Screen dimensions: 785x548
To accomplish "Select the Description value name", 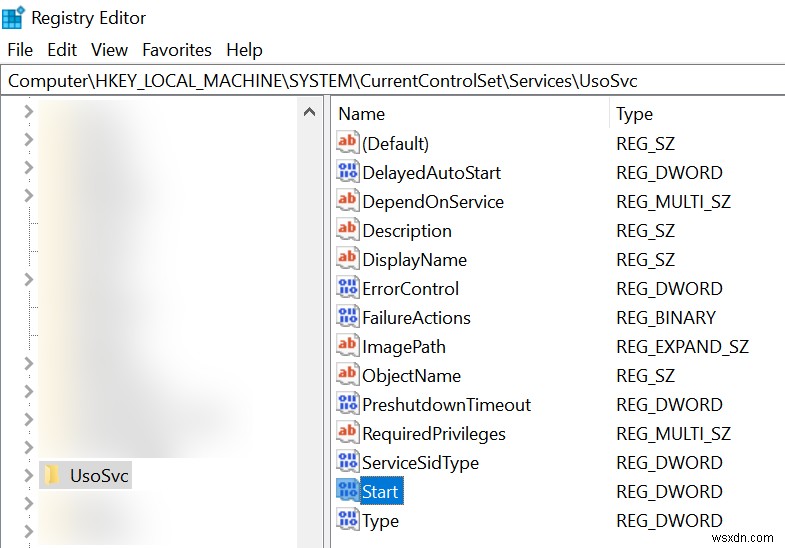I will pos(407,231).
